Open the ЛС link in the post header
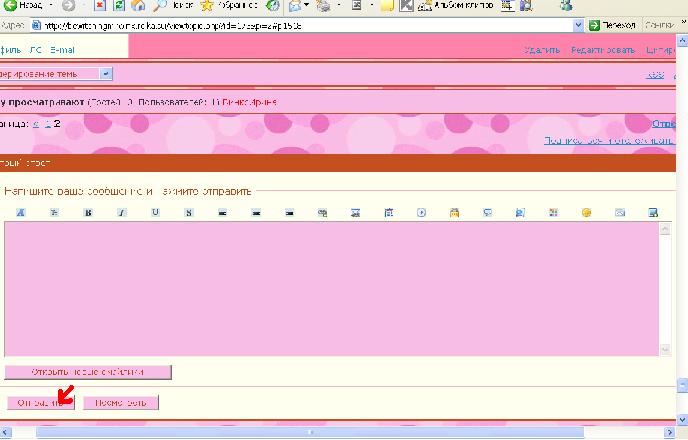The image size is (688, 440). pyautogui.click(x=36, y=50)
